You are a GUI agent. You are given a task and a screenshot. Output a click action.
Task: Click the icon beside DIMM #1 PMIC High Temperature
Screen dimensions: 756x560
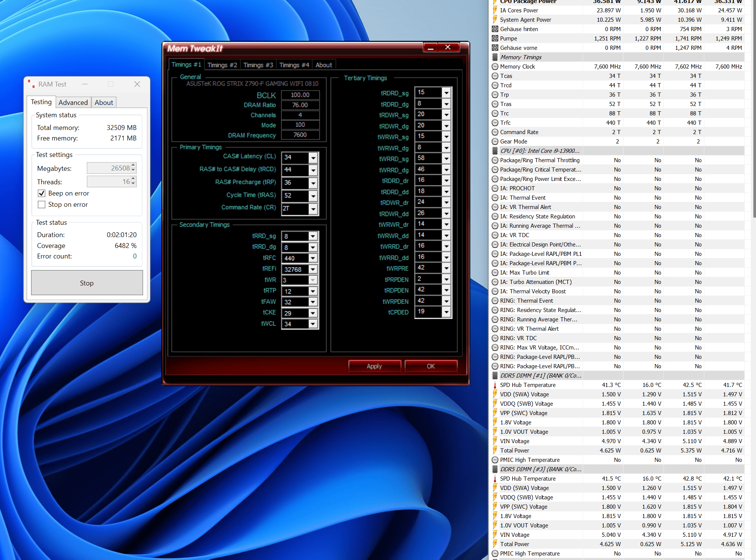pos(495,460)
